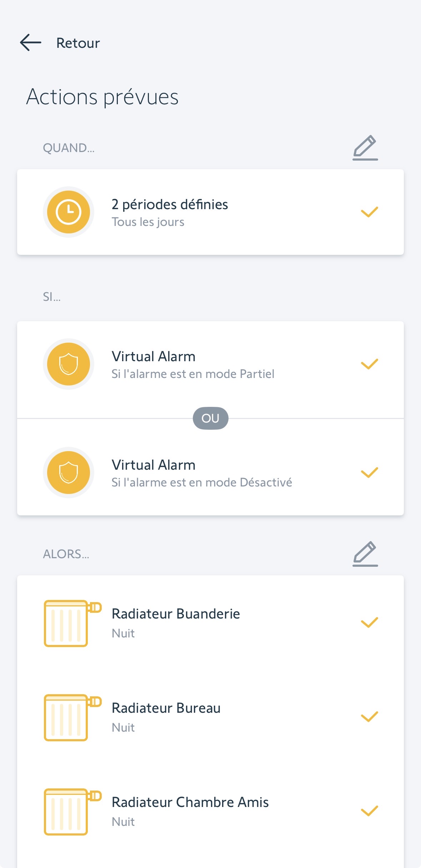Tap the Radiateur Bureau radiator icon

[71, 717]
